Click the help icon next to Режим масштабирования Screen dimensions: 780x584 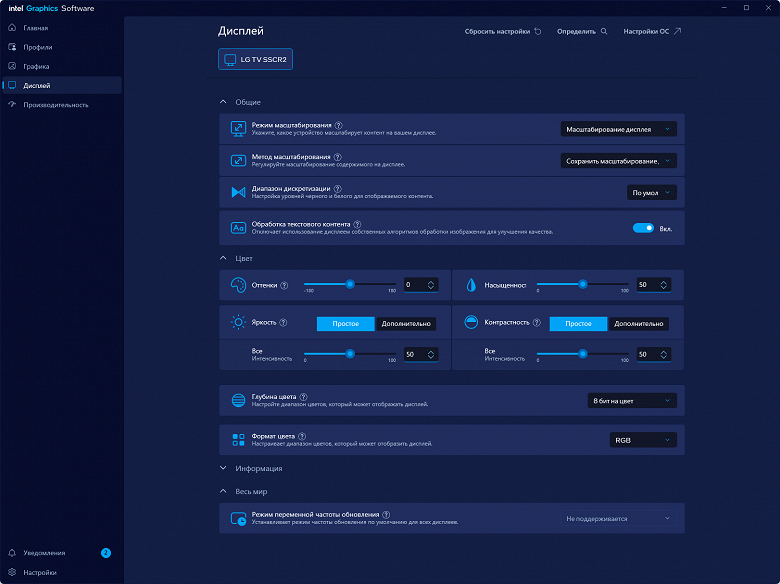pos(339,125)
